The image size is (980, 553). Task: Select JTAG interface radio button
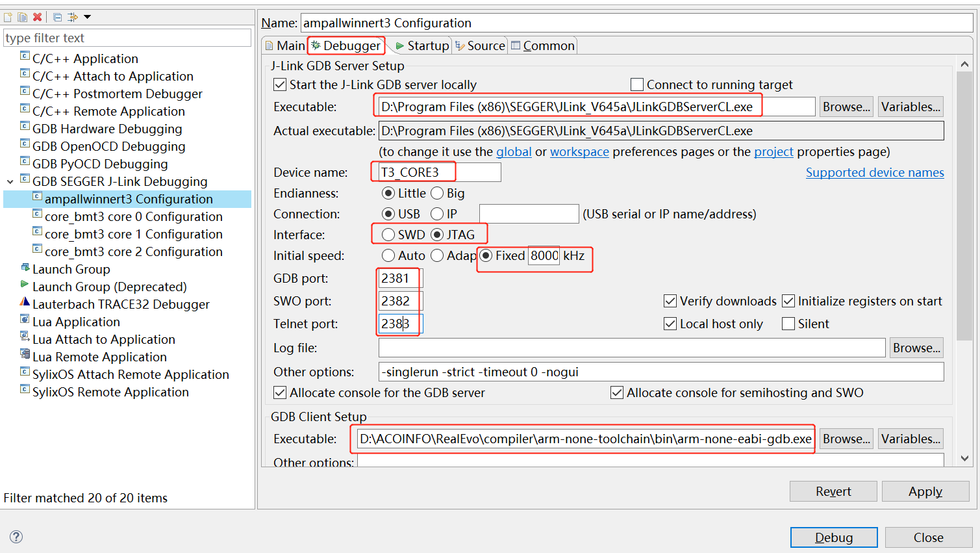pos(437,235)
